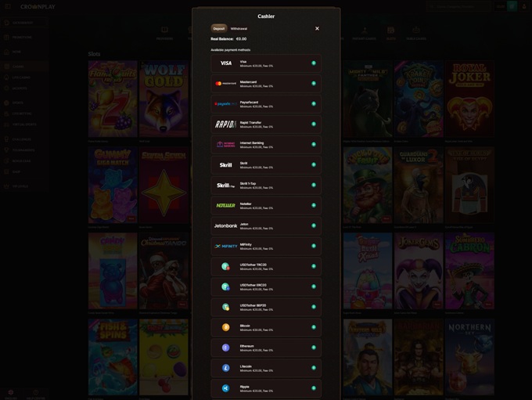Image resolution: width=532 pixels, height=400 pixels.
Task: Close the Cashier dialog
Action: pyautogui.click(x=317, y=28)
